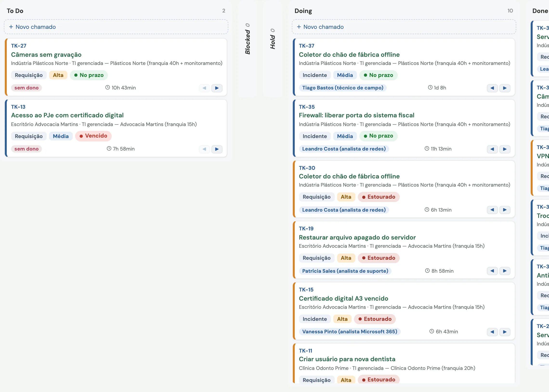Add a Novo chamado in the To Do column
Image resolution: width=549 pixels, height=392 pixels.
click(x=116, y=27)
